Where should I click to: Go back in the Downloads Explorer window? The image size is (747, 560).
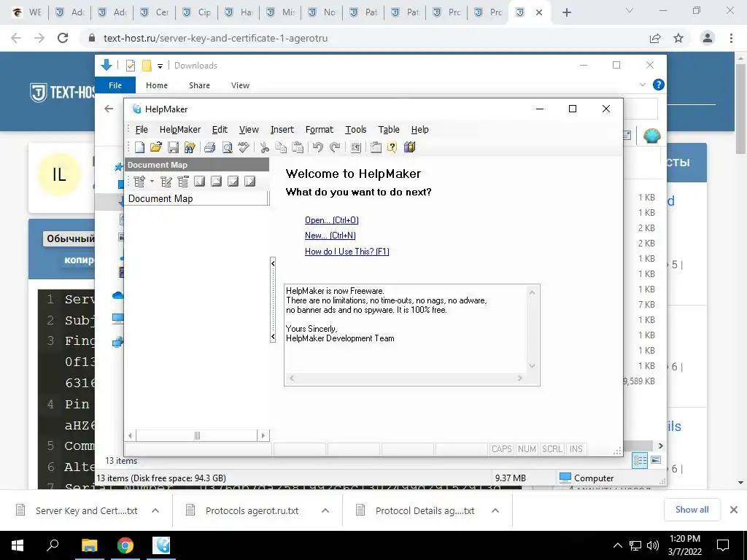click(x=109, y=109)
